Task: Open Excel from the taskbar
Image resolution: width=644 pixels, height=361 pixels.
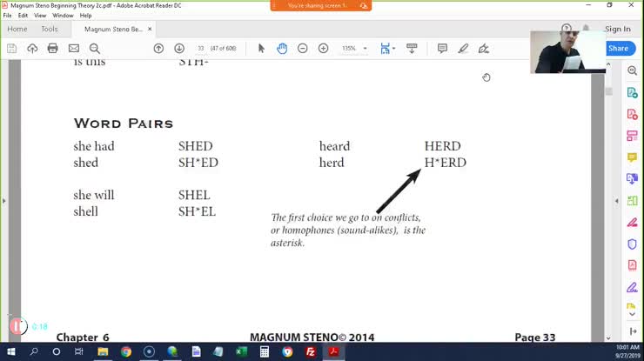Action: [x=242, y=352]
